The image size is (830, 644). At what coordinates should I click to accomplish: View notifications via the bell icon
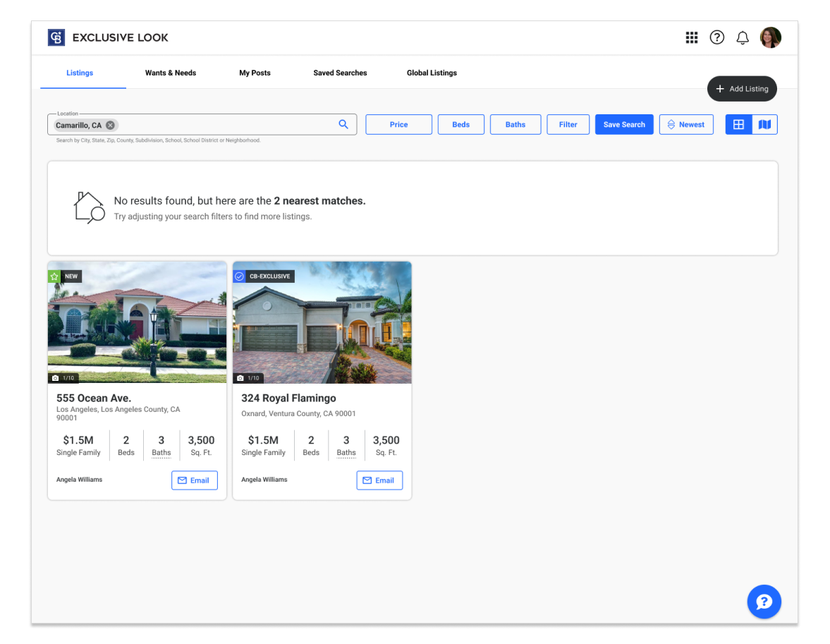point(743,37)
